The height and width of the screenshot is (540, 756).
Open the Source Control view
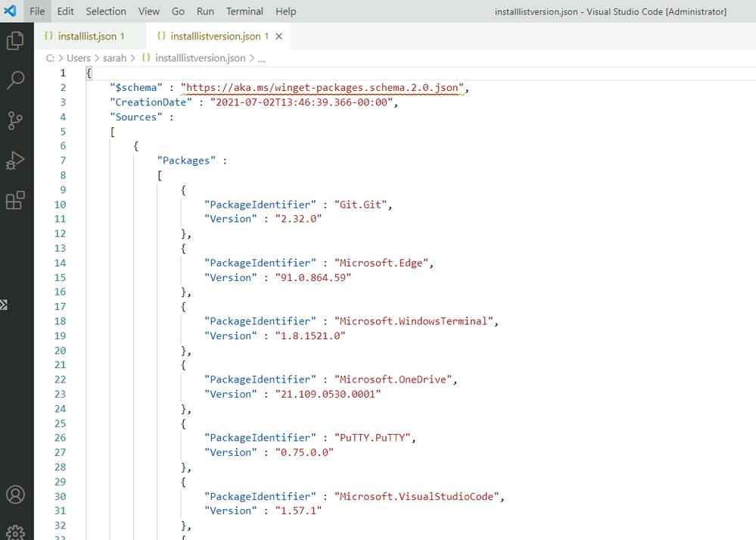pos(15,120)
